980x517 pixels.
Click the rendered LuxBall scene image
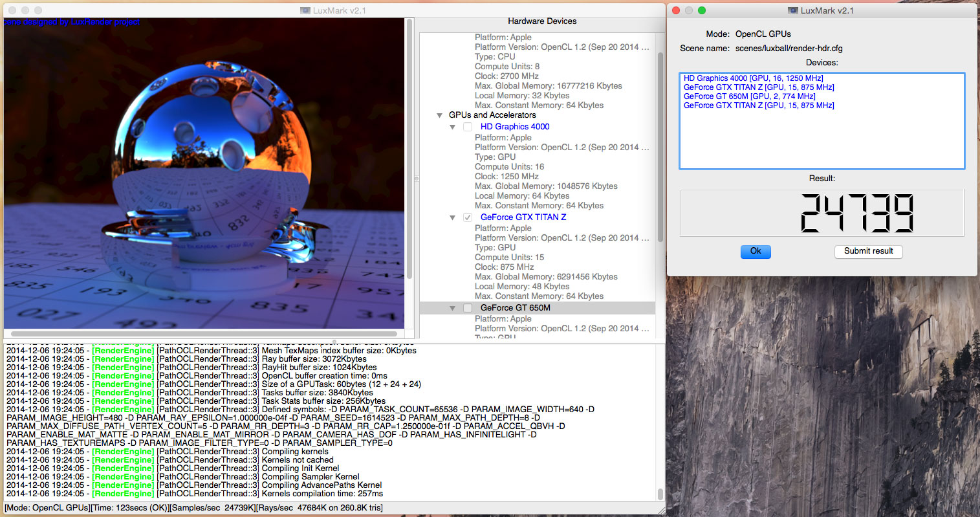point(204,173)
